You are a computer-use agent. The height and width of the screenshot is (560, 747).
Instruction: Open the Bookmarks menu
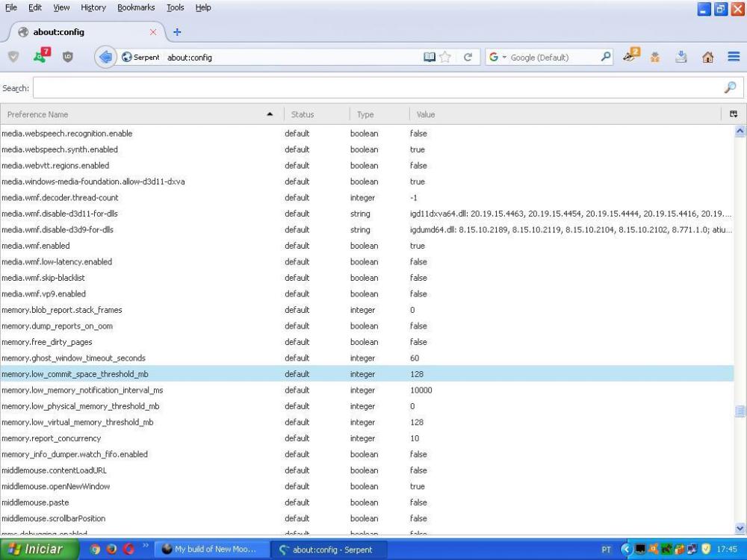pyautogui.click(x=136, y=7)
